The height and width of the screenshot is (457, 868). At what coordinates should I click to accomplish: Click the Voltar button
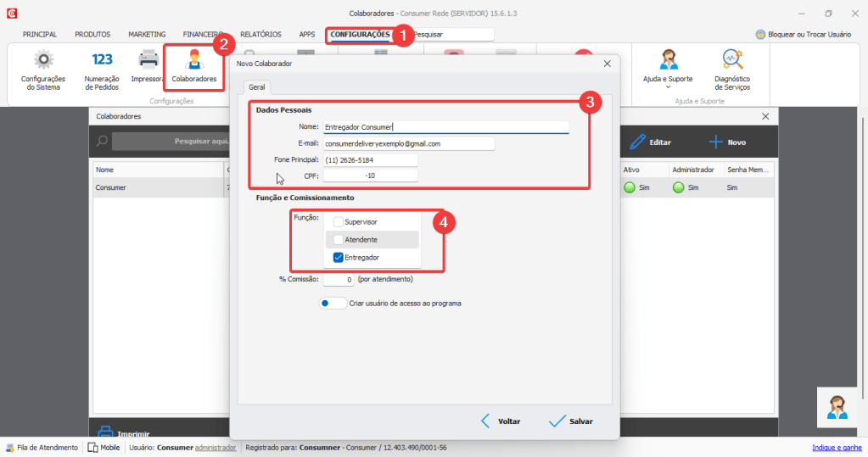pyautogui.click(x=500, y=421)
